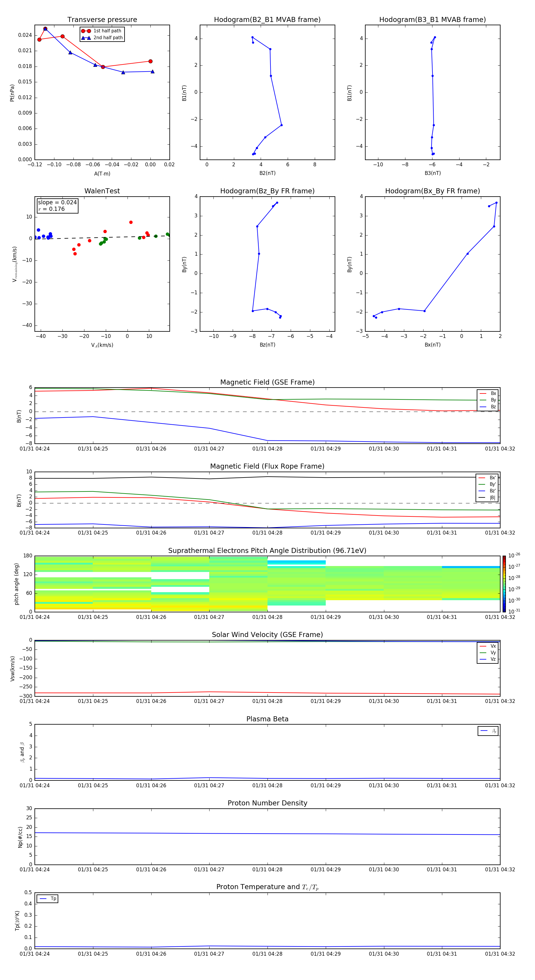The image size is (535, 980).
Task: Click the Hodogram(B3_B1 MVAB frame) title
Action: click(x=432, y=20)
